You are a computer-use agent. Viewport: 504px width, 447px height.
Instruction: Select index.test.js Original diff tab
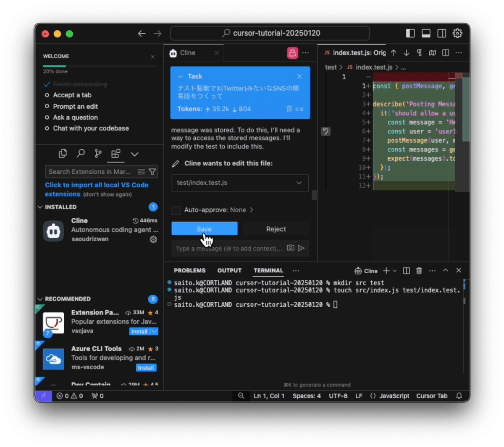tap(354, 53)
